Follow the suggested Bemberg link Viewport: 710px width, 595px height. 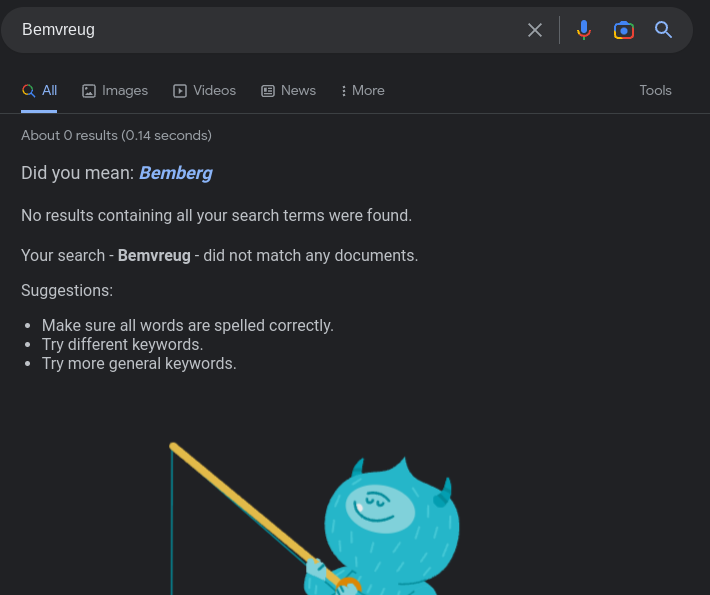pos(175,173)
